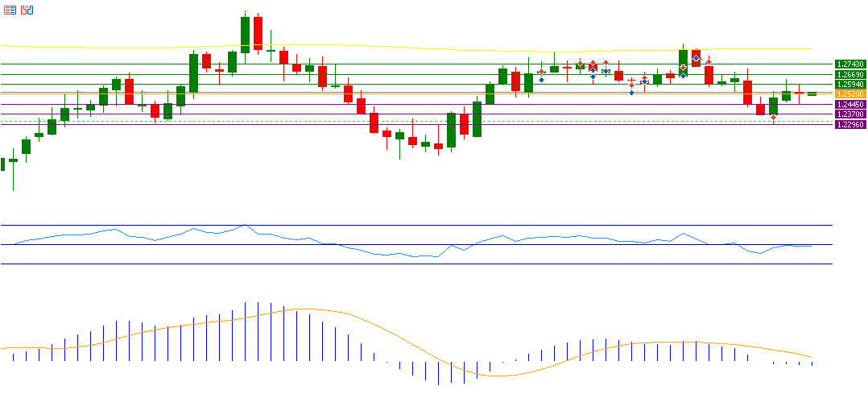This screenshot has width=868, height=407.
Task: Select the 1.26690 price level label
Action: (x=850, y=74)
